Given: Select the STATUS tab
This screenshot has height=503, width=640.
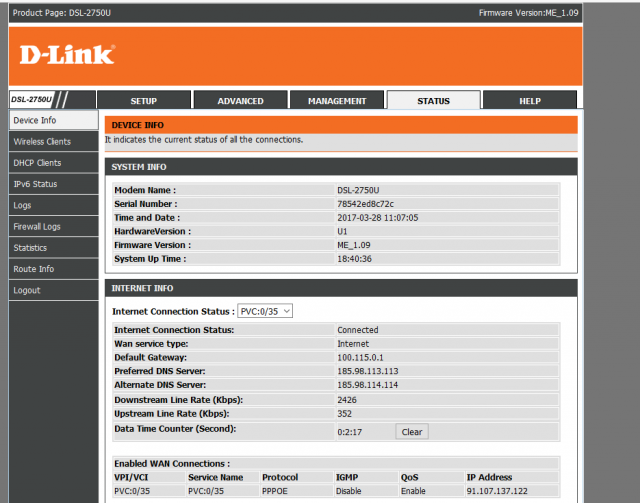Looking at the screenshot, I should click(433, 101).
